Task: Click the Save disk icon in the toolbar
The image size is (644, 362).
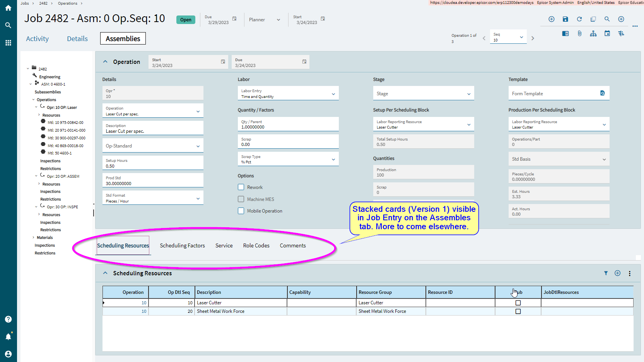Action: (565, 19)
